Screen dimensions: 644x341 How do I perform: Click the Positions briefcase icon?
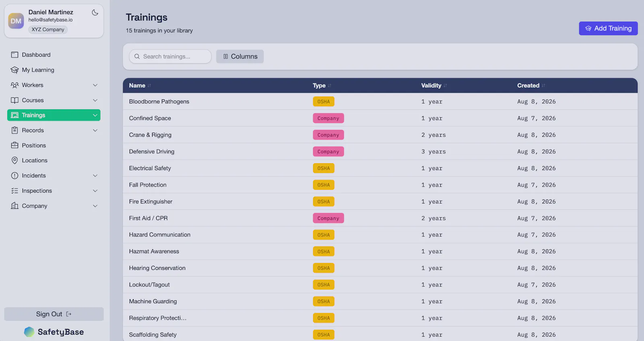pos(15,145)
